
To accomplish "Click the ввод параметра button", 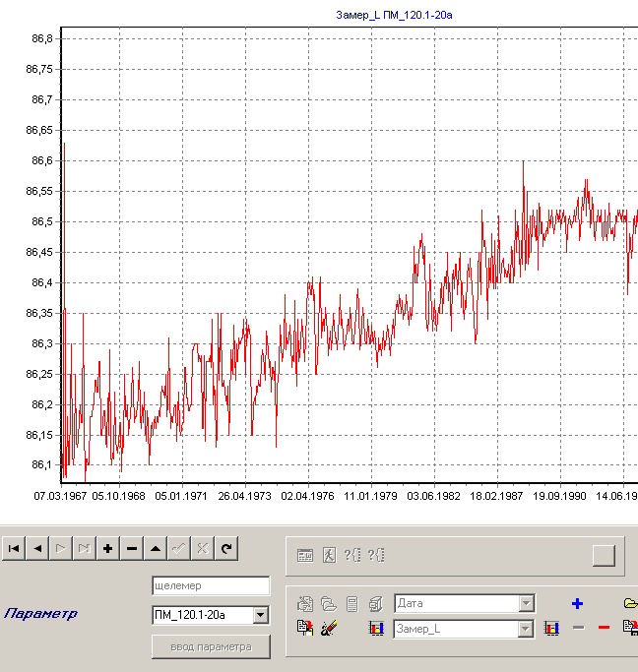I will coord(211,646).
